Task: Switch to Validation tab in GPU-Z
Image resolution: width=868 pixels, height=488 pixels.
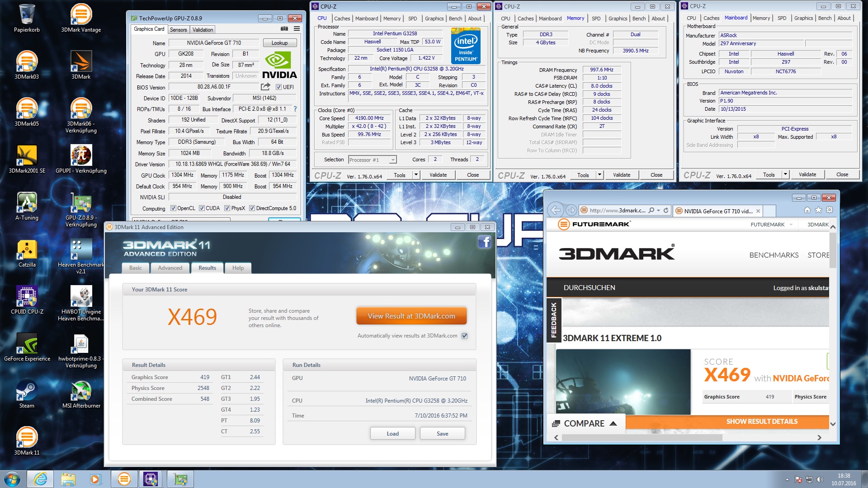Action: [x=203, y=30]
